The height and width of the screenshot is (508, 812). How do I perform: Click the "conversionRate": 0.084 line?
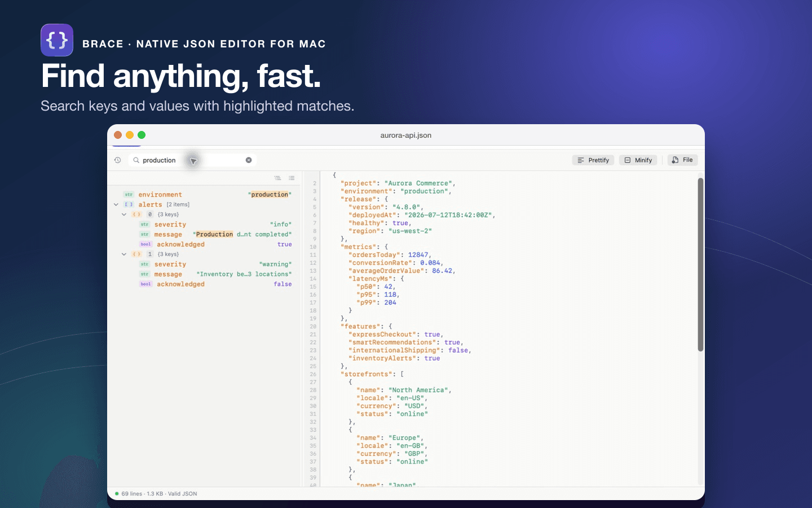click(x=396, y=263)
